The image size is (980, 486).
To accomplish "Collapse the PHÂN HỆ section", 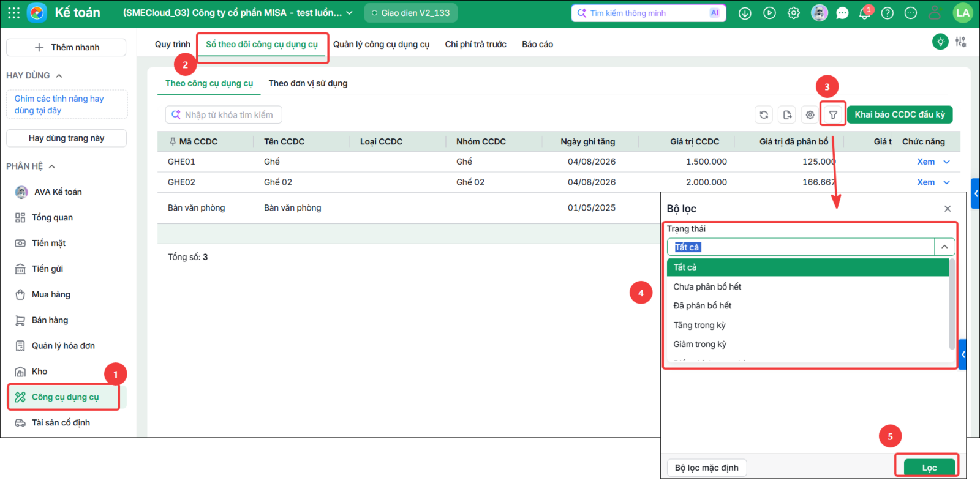I will [x=52, y=166].
